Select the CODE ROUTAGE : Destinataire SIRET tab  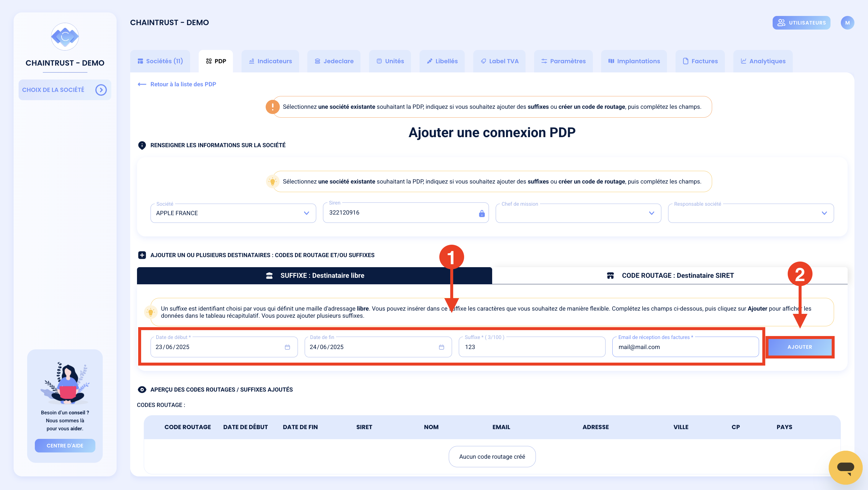pos(670,275)
